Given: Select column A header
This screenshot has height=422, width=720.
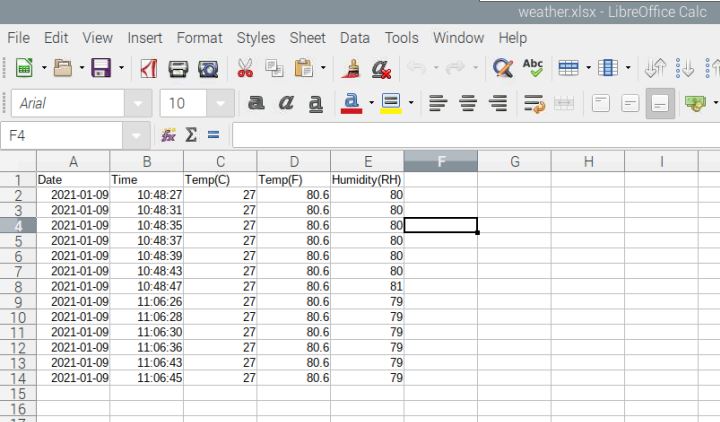Looking at the screenshot, I should click(73, 161).
